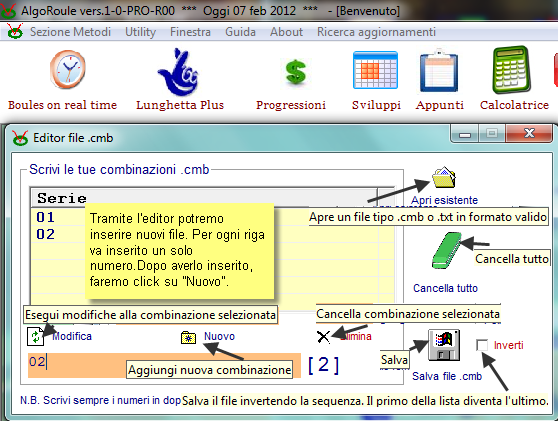Image resolution: width=558 pixels, height=421 pixels.
Task: Toggle the Inverti checkbox
Action: [x=482, y=345]
